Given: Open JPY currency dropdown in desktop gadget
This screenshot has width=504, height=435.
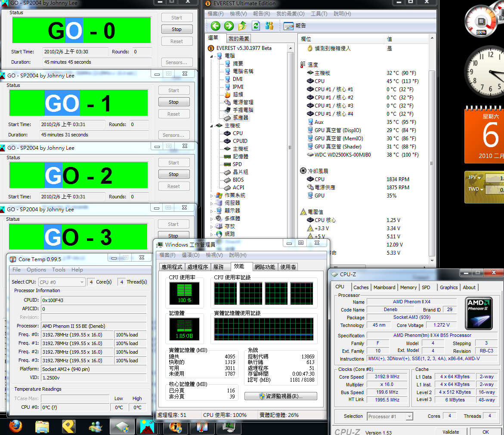Looking at the screenshot, I should click(474, 178).
